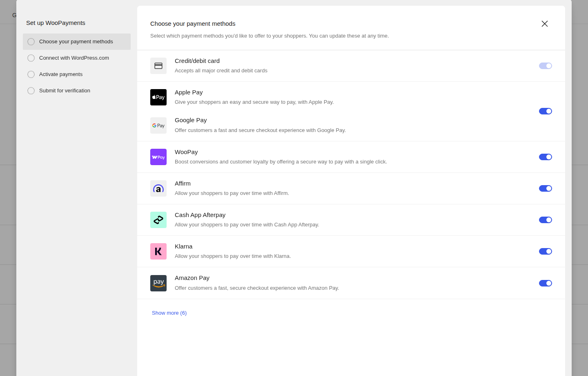This screenshot has width=588, height=376.
Task: Click 'Offer customers a fast and secure checkout' Google Pay text
Action: pyautogui.click(x=260, y=130)
